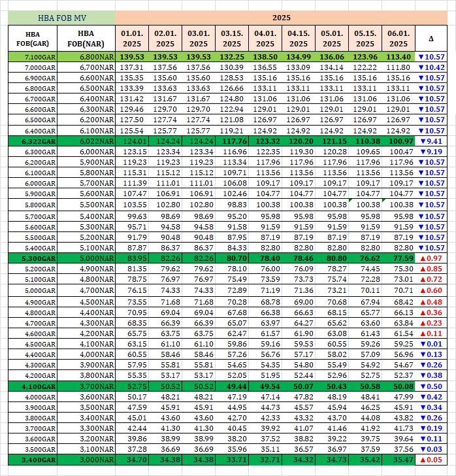Select the '▼0.50' delta cell
456x476 pixels.
(431, 387)
